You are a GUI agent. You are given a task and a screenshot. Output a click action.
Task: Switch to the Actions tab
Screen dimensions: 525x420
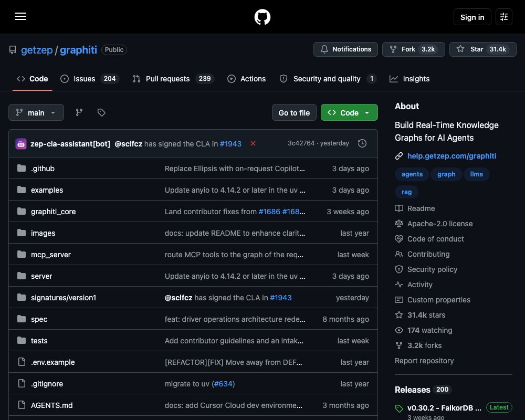[x=246, y=79]
